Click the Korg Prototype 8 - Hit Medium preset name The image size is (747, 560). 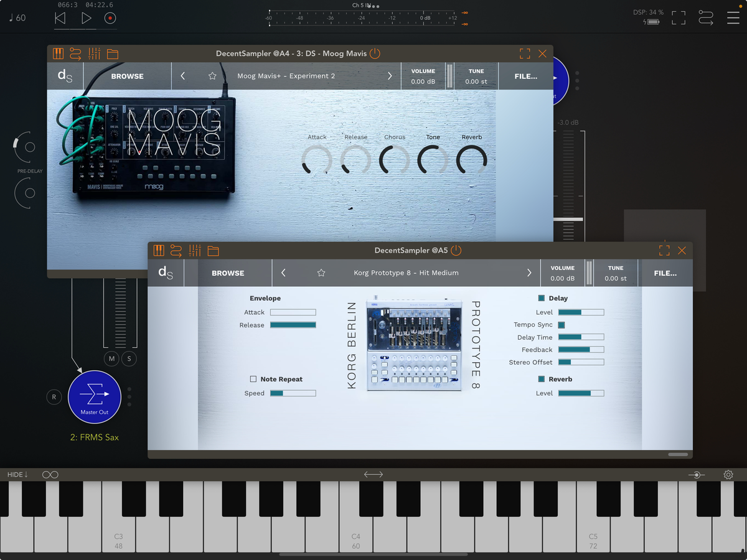(x=406, y=273)
